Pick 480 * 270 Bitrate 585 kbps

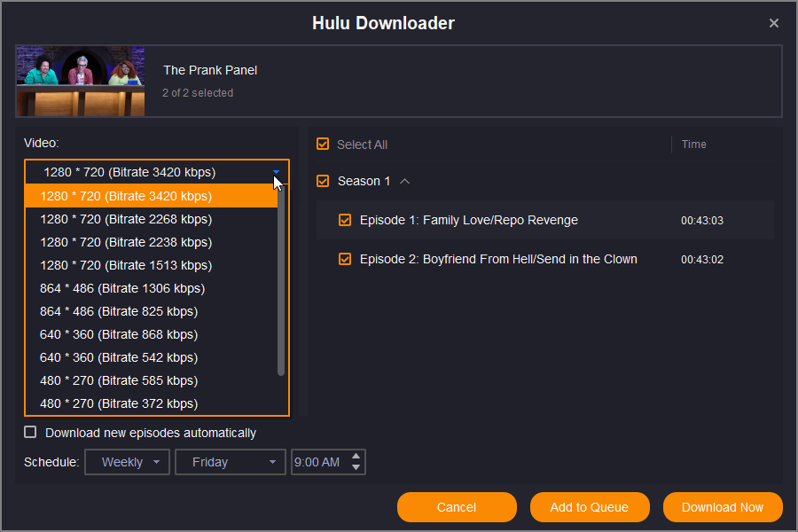pyautogui.click(x=151, y=380)
